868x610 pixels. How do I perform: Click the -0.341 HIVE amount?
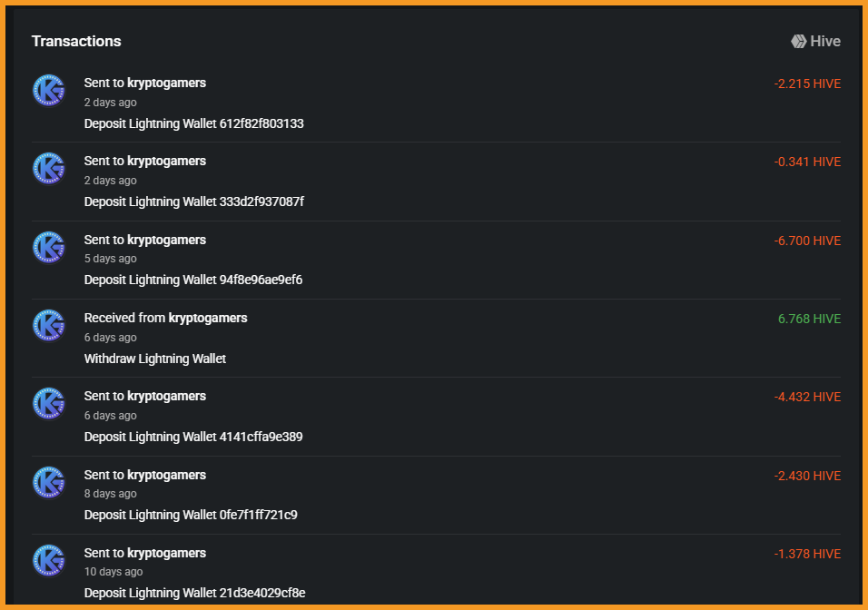pyautogui.click(x=808, y=162)
